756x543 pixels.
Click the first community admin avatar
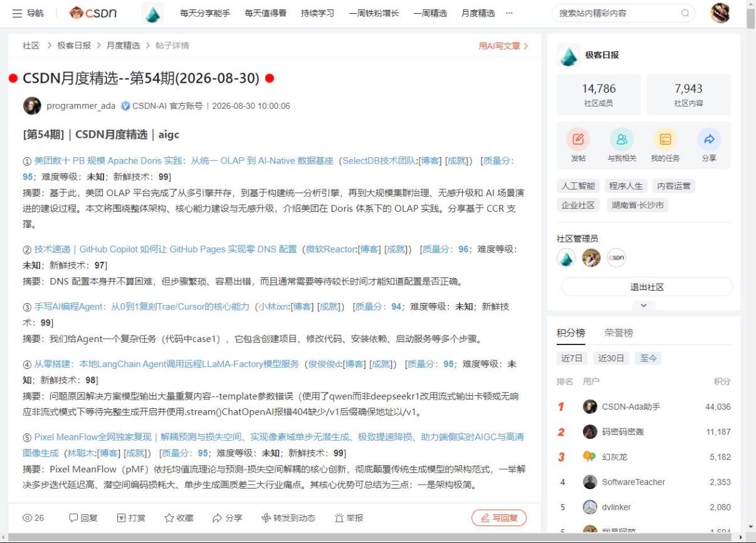click(566, 258)
